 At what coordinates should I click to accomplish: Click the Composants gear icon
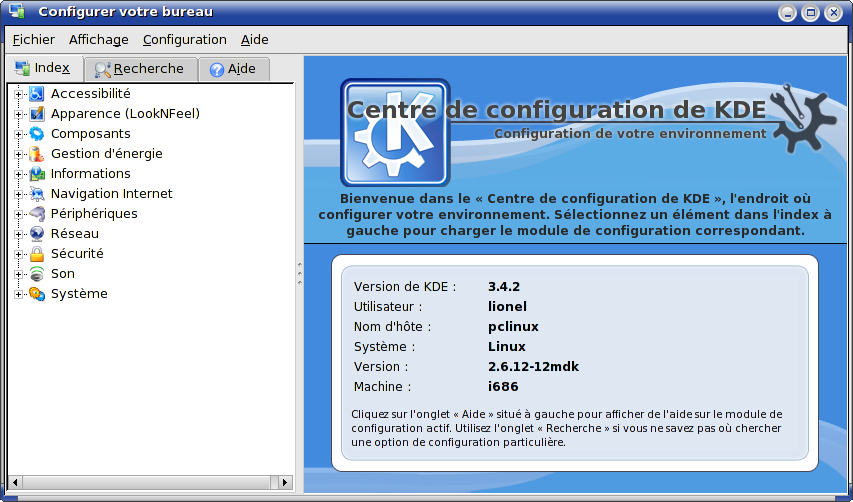coord(36,134)
